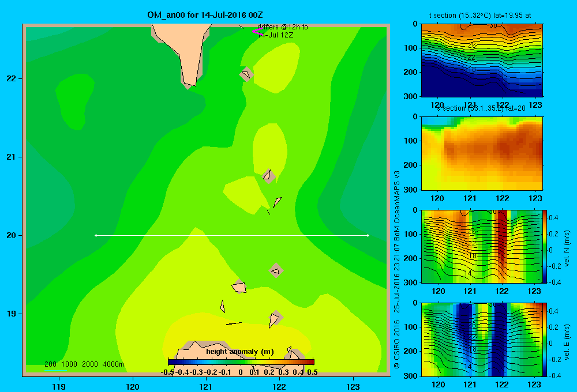Image resolution: width=577 pixels, height=392 pixels.
Task: Click longitude label 123 below the main map
Action: coord(353,386)
